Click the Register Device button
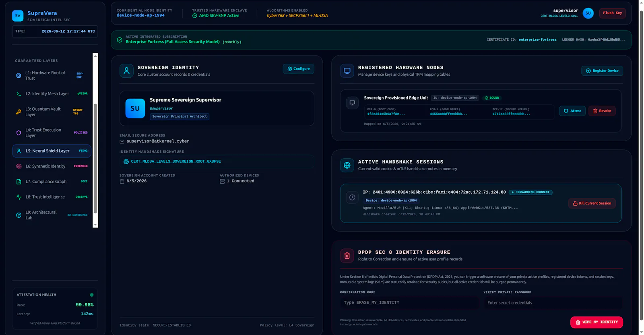Screen dimensions: 644x335 coord(602,71)
